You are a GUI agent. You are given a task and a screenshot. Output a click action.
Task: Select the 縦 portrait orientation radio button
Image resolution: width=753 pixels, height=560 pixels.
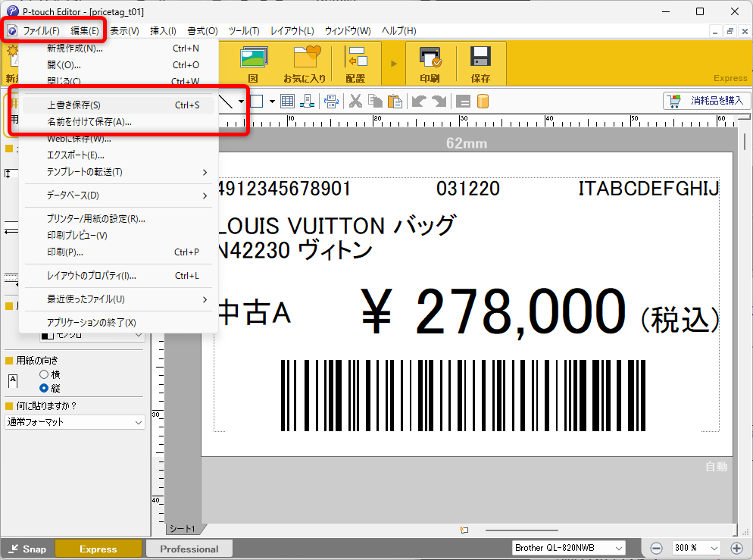tap(44, 387)
